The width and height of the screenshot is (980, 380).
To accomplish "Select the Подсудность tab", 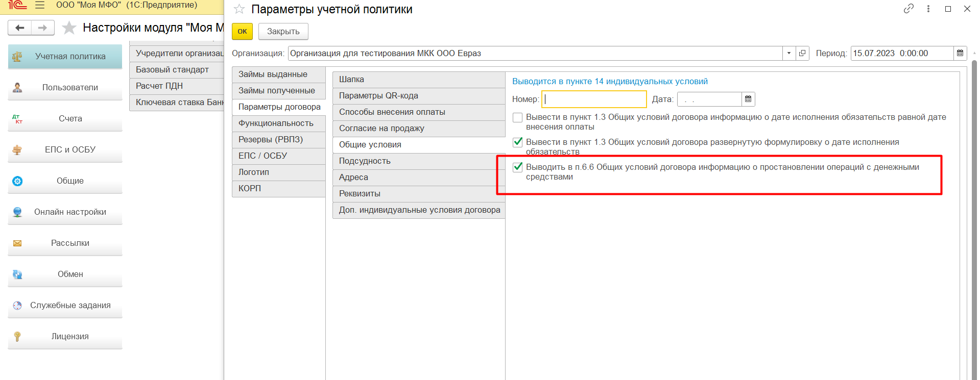I will [419, 161].
